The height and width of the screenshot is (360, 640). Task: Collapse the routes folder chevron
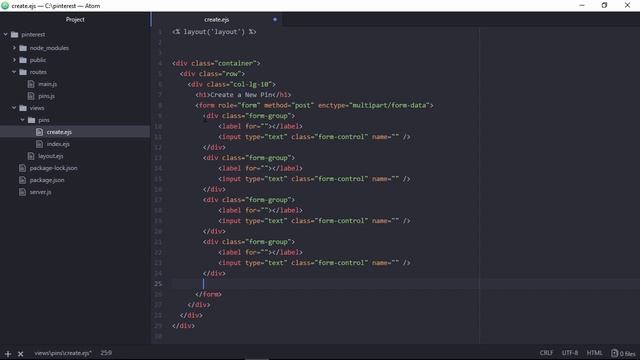coord(14,72)
